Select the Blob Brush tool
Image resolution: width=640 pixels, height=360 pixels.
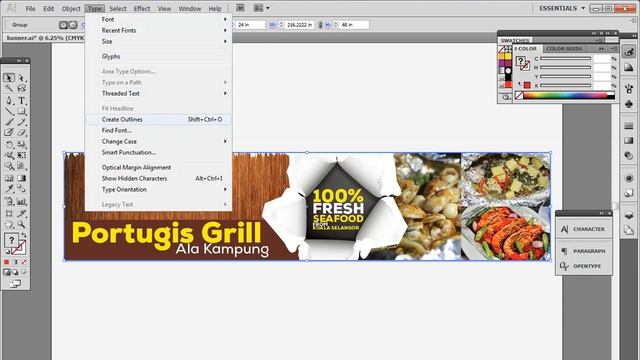coord(9,133)
